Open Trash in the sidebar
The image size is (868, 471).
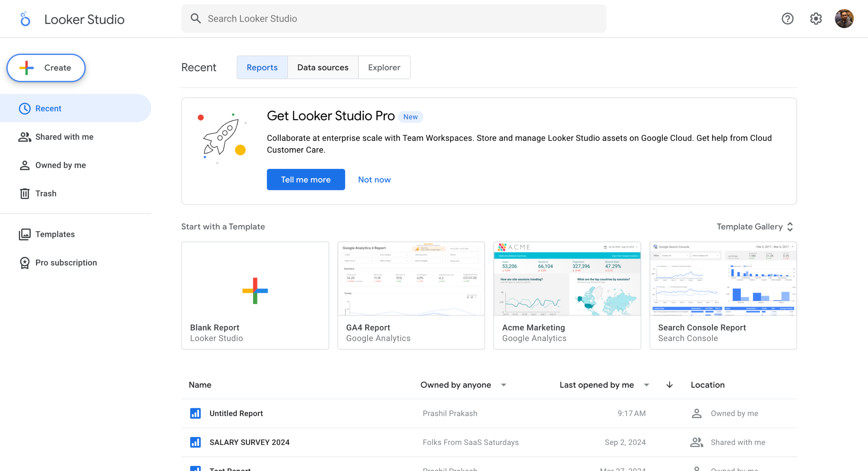pyautogui.click(x=45, y=193)
